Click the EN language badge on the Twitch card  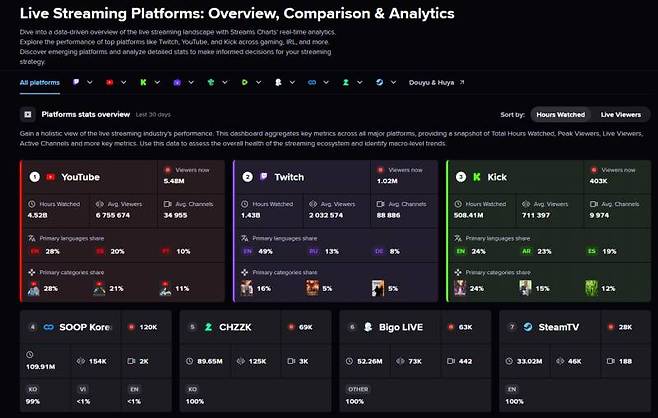247,251
